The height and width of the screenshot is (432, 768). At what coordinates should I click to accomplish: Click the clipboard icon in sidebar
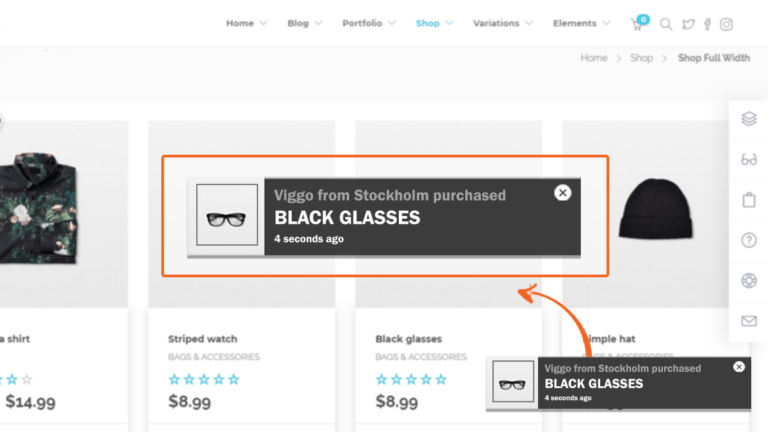(x=749, y=200)
